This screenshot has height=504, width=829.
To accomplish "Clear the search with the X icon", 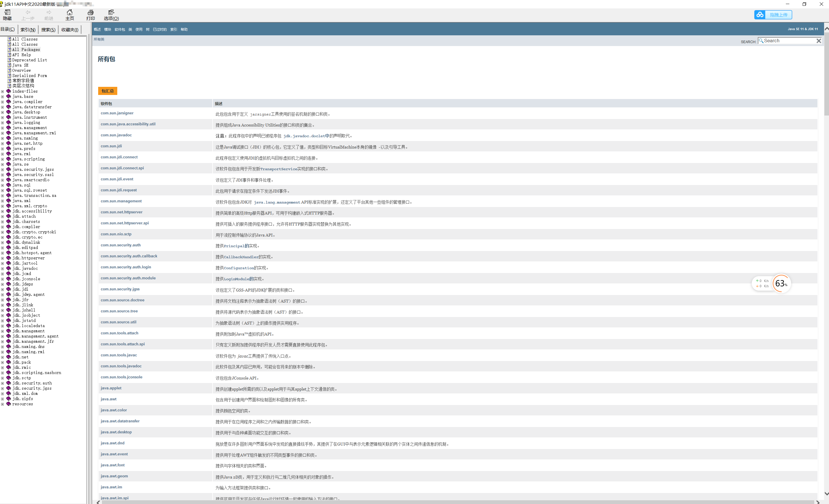I will point(819,41).
